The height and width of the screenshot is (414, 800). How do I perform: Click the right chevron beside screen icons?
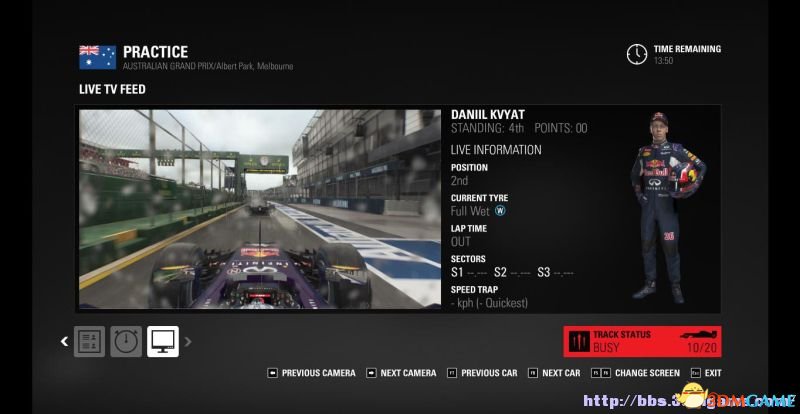(x=188, y=341)
